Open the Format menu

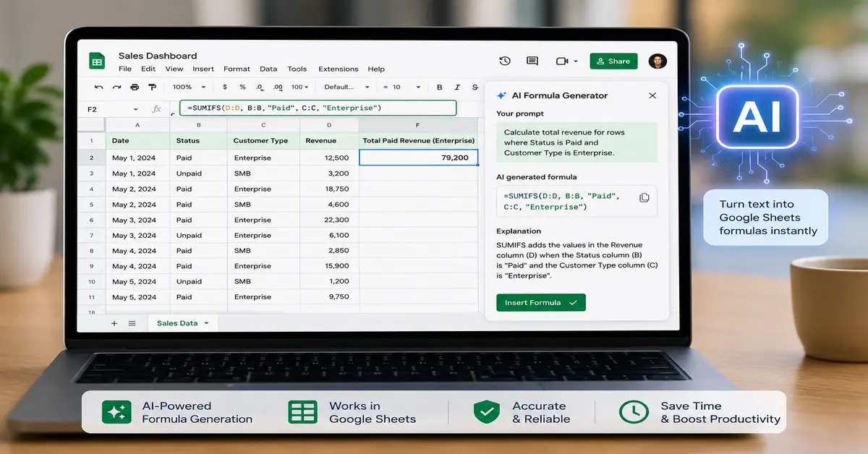237,69
